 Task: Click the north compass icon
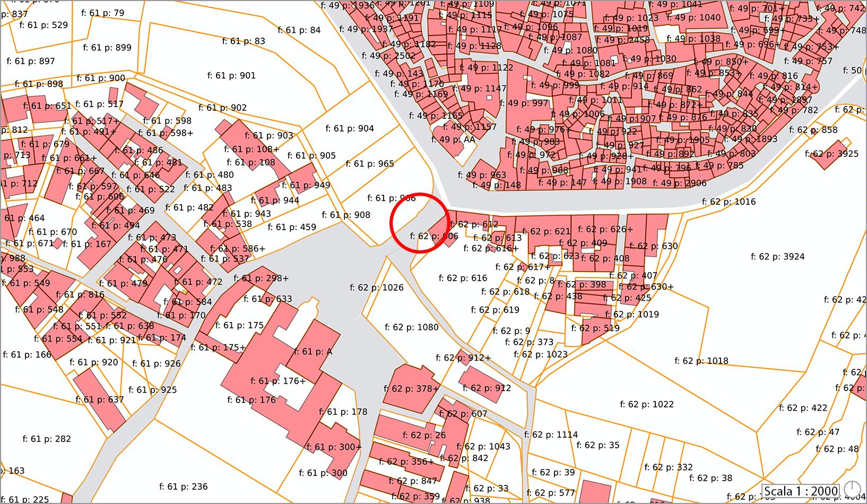(x=853, y=488)
